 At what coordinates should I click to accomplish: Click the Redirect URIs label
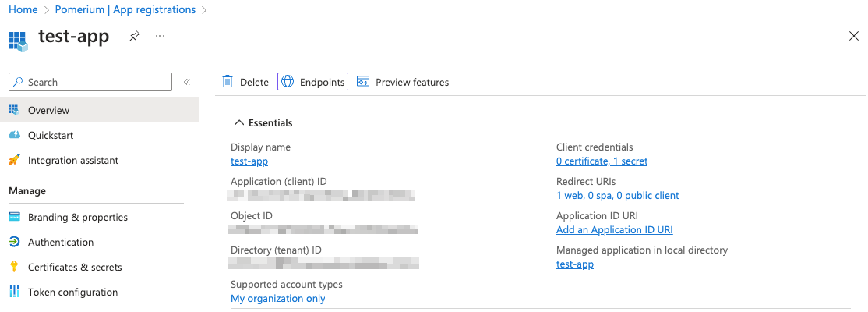(x=586, y=181)
